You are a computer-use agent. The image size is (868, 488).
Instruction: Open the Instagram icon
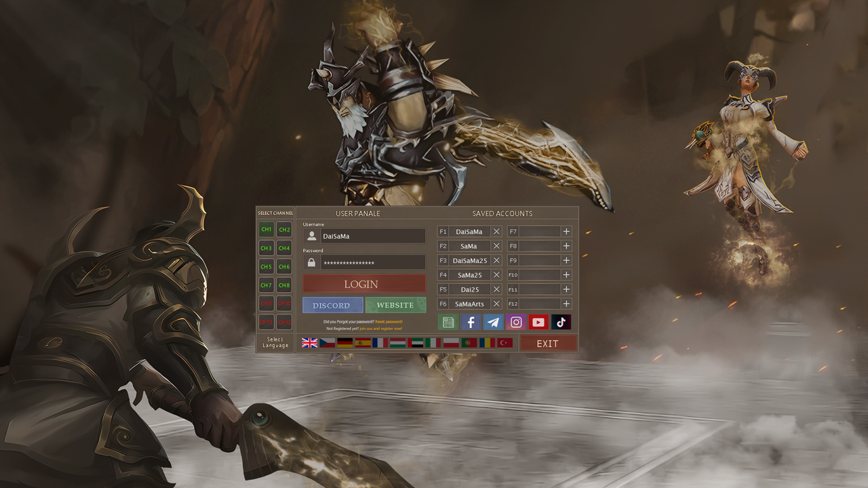(x=515, y=322)
